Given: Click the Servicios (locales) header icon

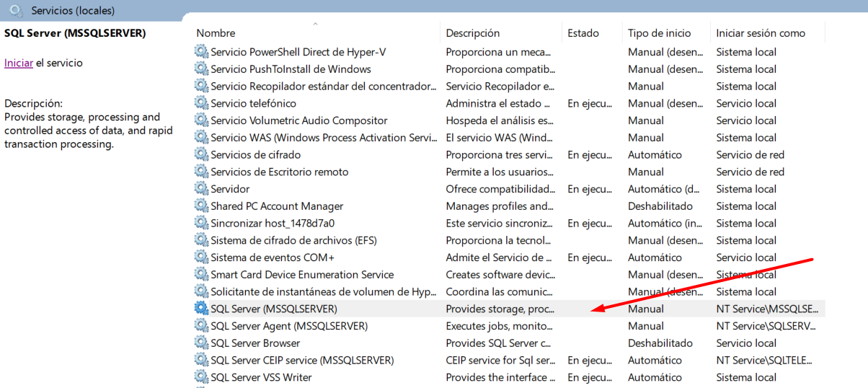Looking at the screenshot, I should click(x=16, y=11).
